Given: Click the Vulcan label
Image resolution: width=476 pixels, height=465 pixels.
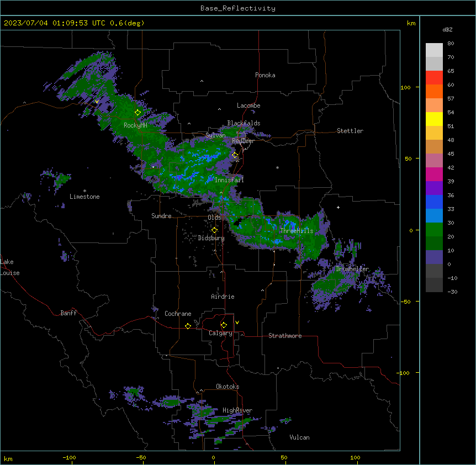Looking at the screenshot, I should [300, 437].
